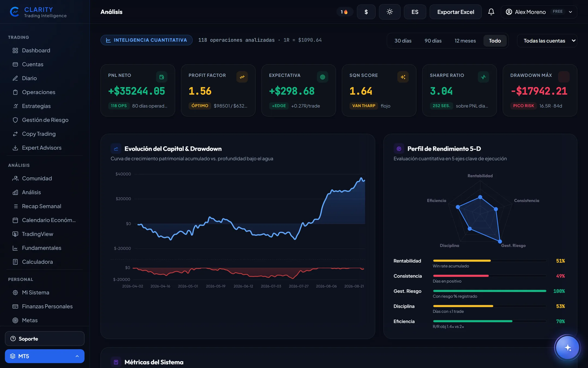Viewport: 588px width, 368px height.
Task: Switch language with the ES button
Action: coord(415,12)
